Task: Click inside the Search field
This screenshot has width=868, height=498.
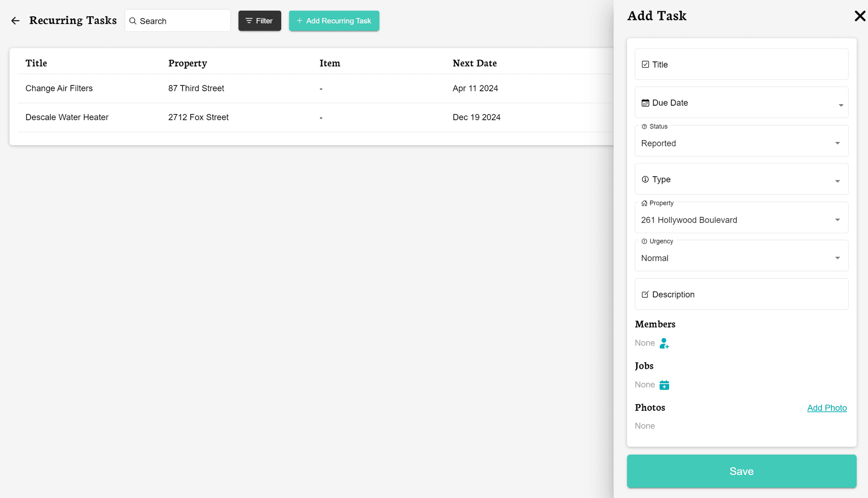Action: (x=177, y=21)
